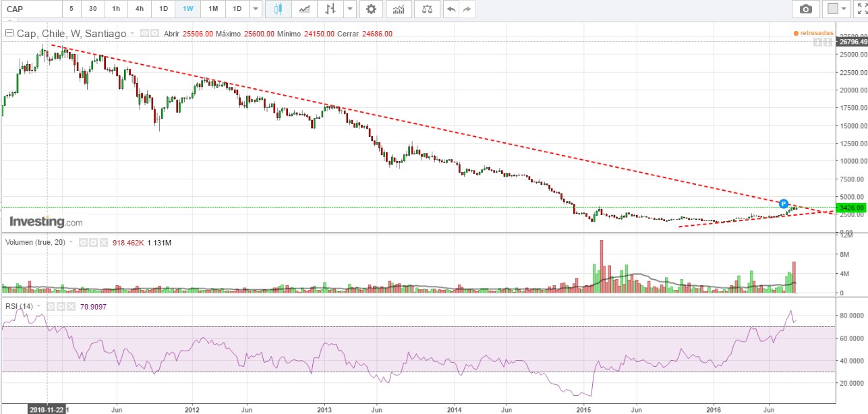Remove the Volumen indicator

(104, 242)
